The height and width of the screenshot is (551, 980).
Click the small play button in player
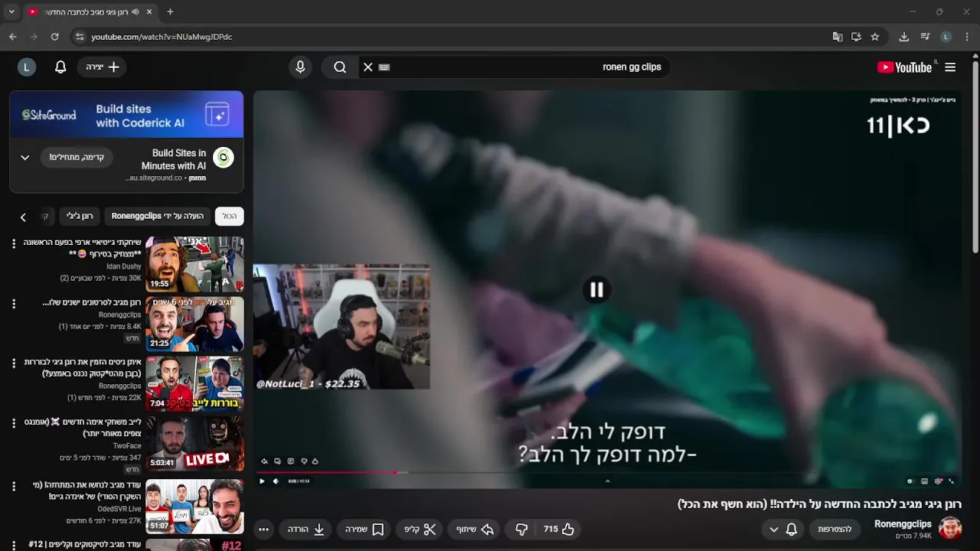[262, 481]
